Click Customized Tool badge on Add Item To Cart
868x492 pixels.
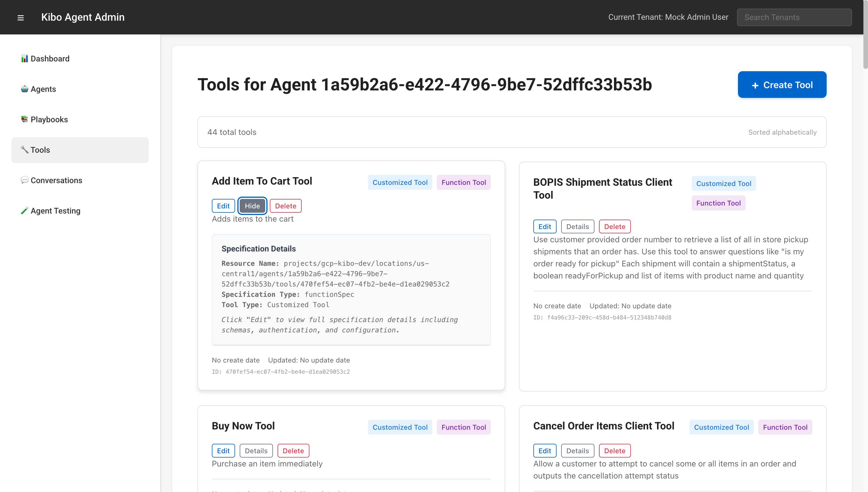pos(400,182)
